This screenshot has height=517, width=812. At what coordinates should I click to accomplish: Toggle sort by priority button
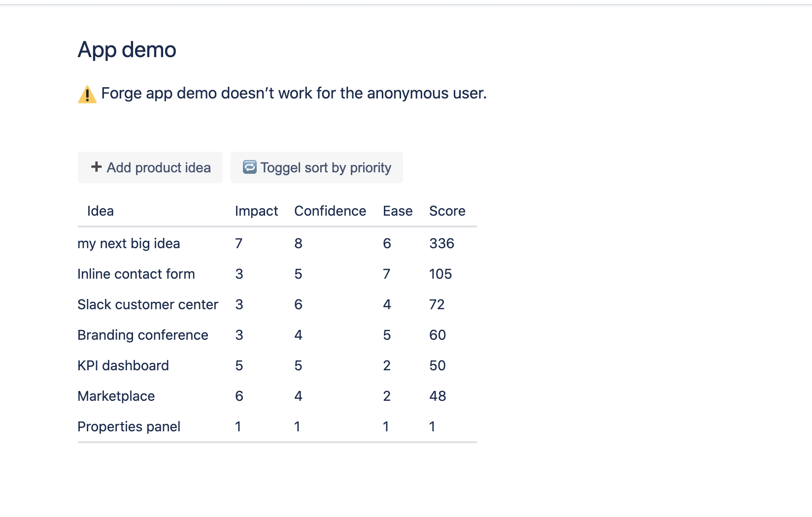click(317, 168)
